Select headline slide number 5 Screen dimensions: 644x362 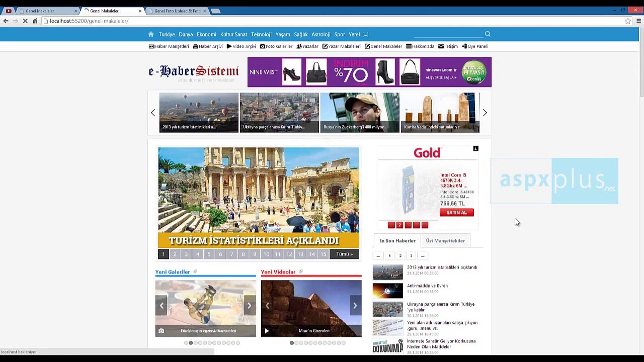pyautogui.click(x=209, y=254)
